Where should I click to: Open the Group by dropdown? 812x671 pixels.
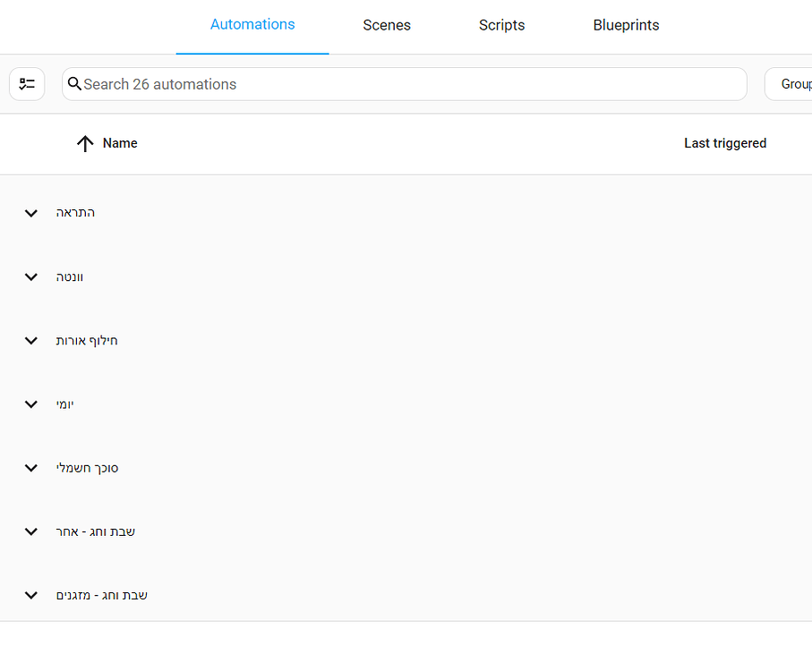coord(789,84)
